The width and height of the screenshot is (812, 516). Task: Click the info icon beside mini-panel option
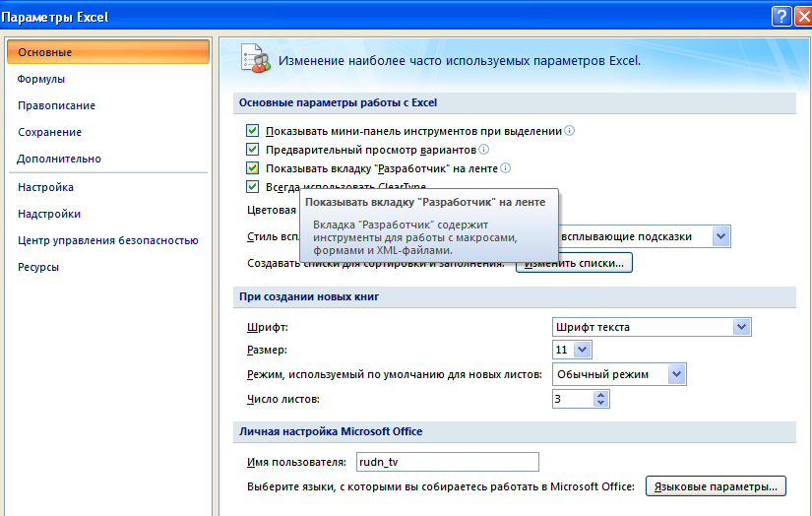(569, 131)
